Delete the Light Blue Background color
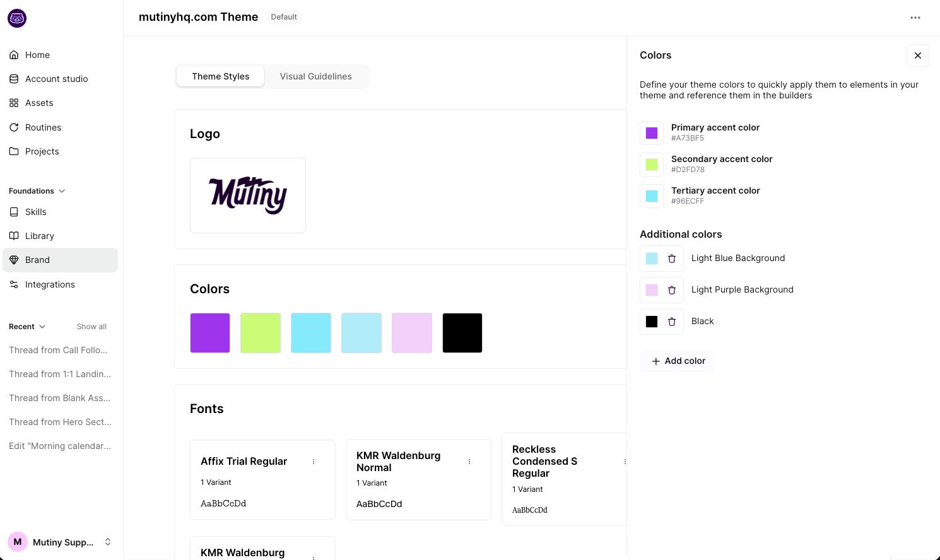Viewport: 940px width, 560px height. tap(672, 259)
